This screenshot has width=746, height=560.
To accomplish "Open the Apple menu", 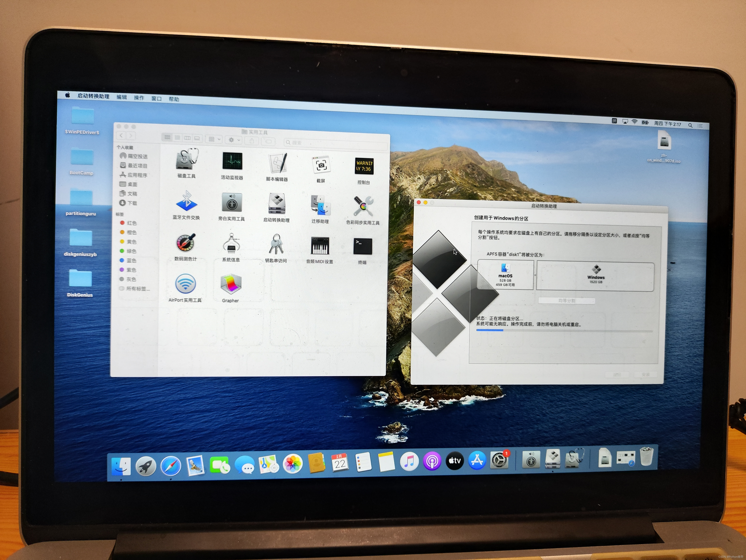I will 67,95.
